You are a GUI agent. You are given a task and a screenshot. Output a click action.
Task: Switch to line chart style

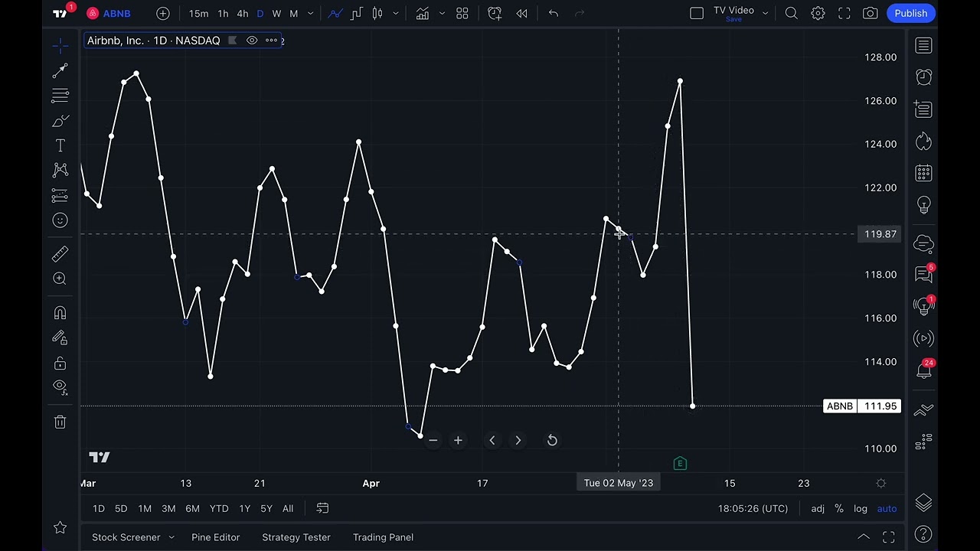[335, 13]
